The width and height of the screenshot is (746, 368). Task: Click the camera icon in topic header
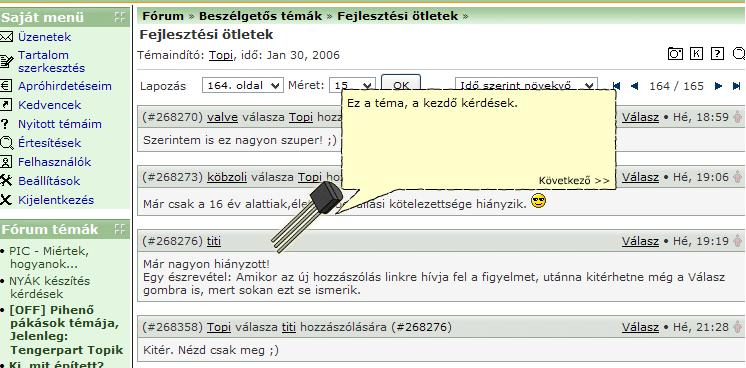(x=675, y=54)
